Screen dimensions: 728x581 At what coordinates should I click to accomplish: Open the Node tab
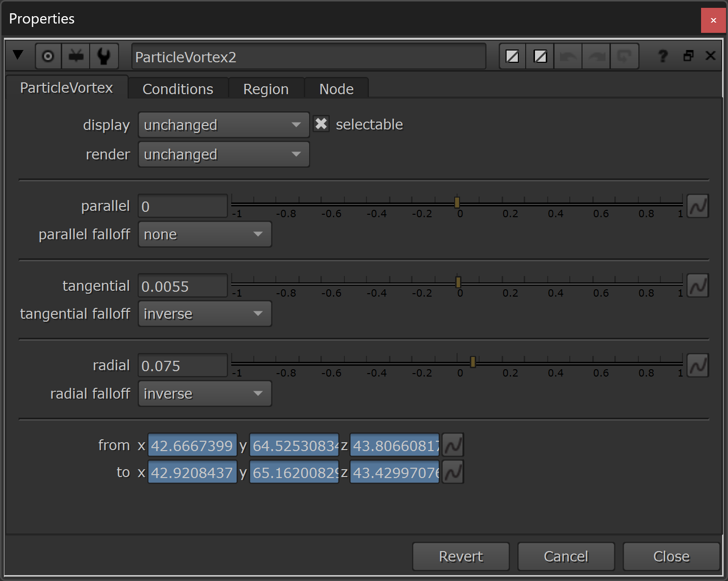click(x=337, y=89)
